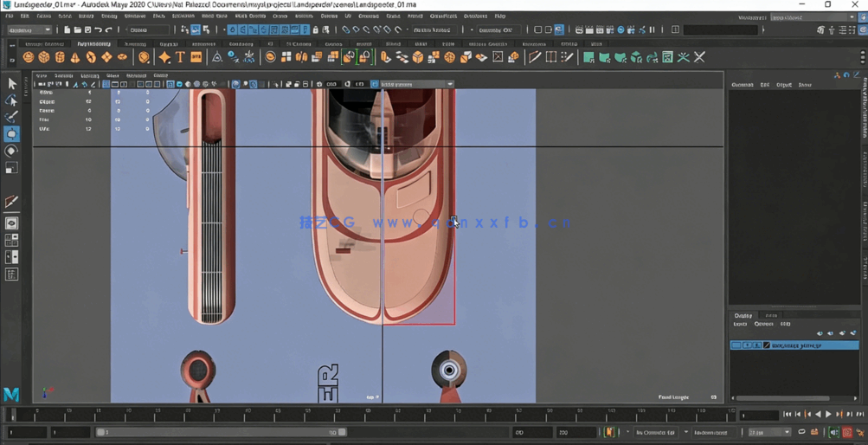Screen dimensions: 868x445
Task: Expand the viewport color space dropdown
Action: [x=412, y=84]
